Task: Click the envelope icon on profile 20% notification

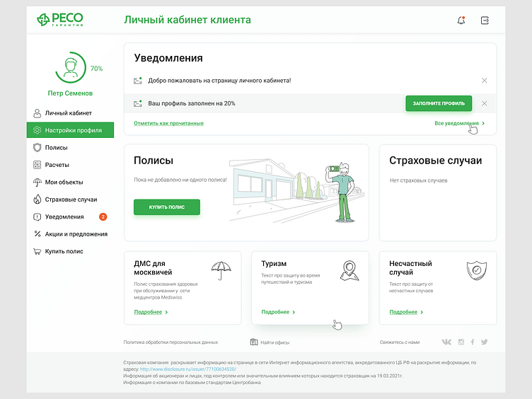Action: coord(138,103)
